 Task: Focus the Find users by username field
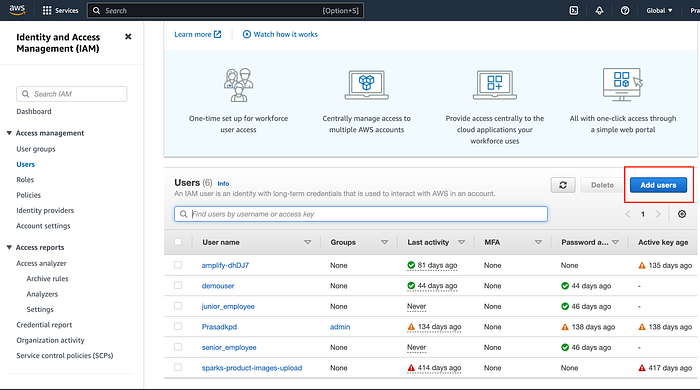click(x=361, y=214)
